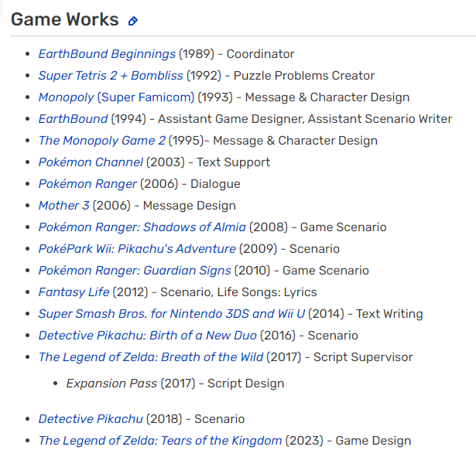Viewport: 476px width, 464px height.
Task: Open the Pokémon Channel link
Action: [91, 162]
